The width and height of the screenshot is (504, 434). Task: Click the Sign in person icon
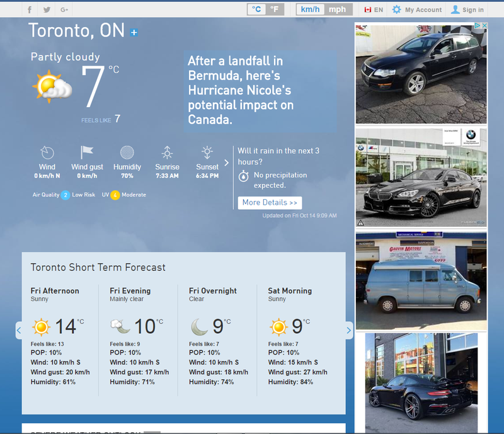pyautogui.click(x=455, y=9)
